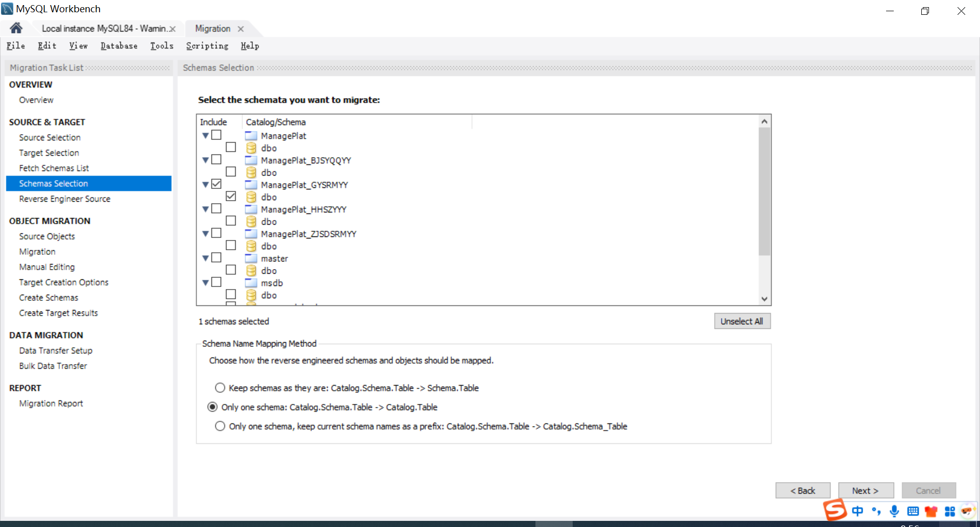Open the Help menu

coord(250,46)
